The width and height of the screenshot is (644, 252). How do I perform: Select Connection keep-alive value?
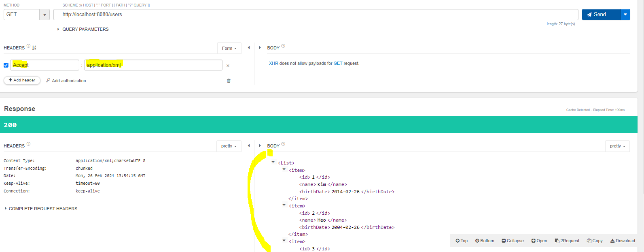[88, 191]
